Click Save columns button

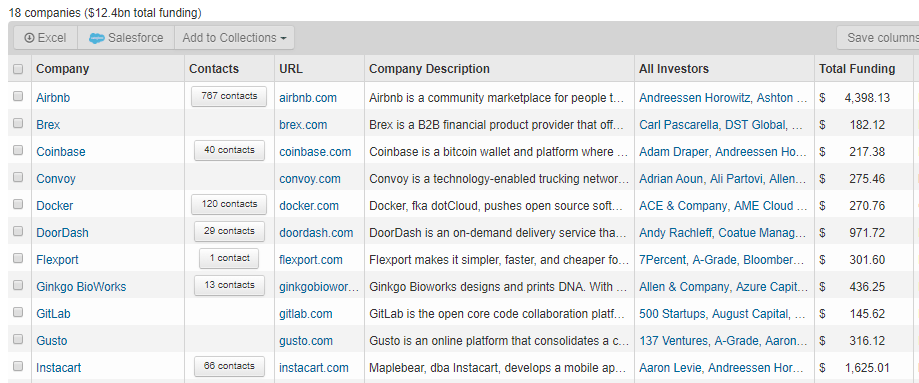(877, 38)
